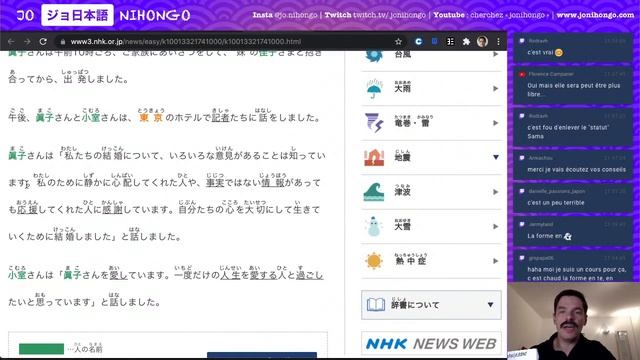Reload the NHK page
The image size is (640, 360).
click(x=43, y=42)
